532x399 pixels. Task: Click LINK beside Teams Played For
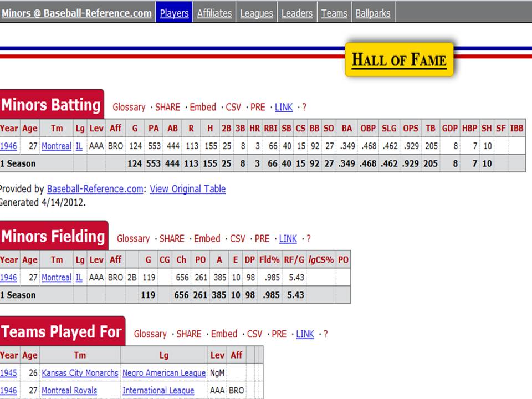[305, 334]
